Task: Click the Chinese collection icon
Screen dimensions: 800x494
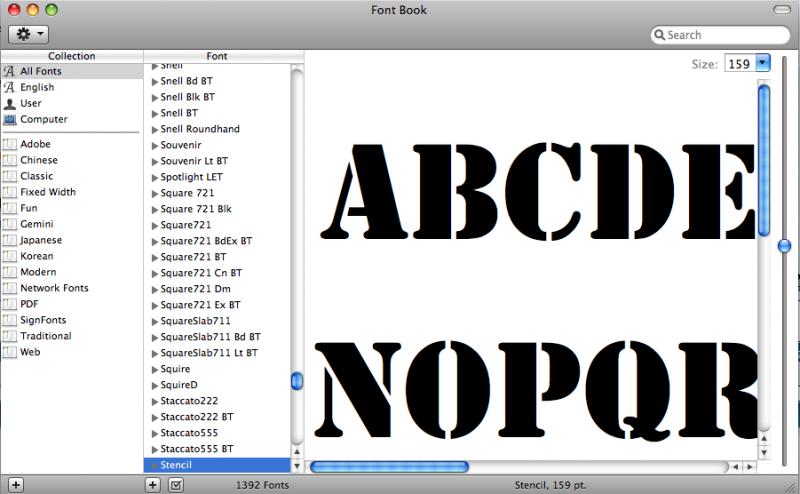Action: [10, 160]
